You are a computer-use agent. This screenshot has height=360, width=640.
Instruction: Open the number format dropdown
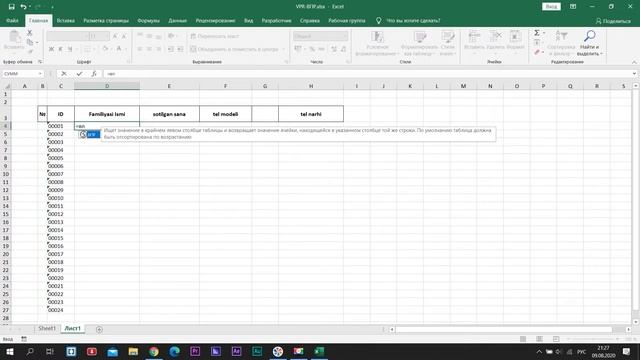tap(345, 36)
